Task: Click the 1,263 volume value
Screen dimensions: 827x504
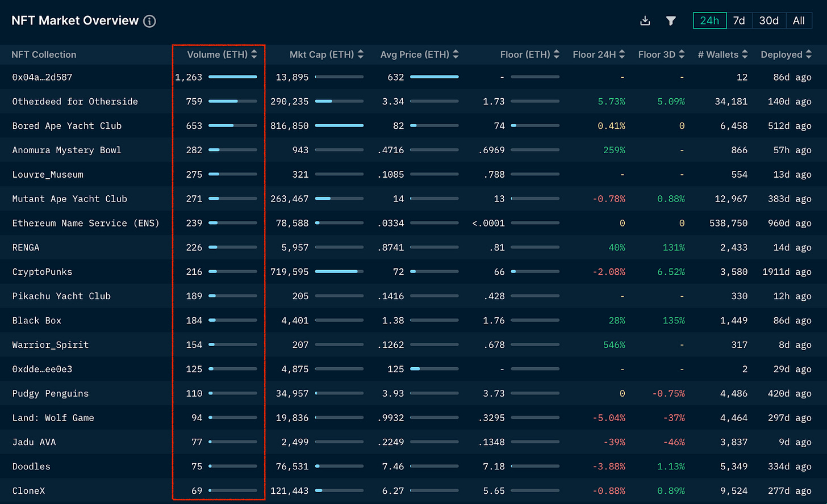Action: [x=189, y=77]
